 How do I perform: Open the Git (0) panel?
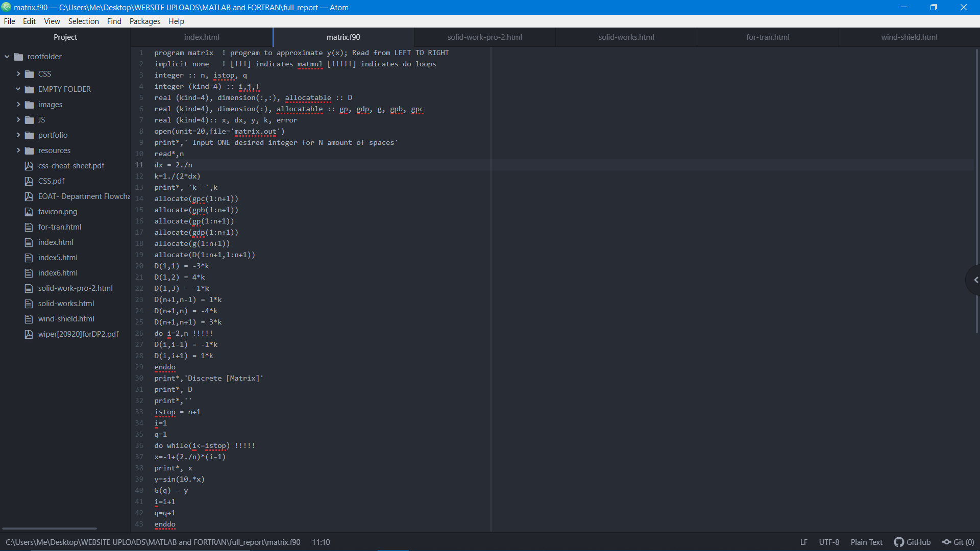tap(958, 542)
